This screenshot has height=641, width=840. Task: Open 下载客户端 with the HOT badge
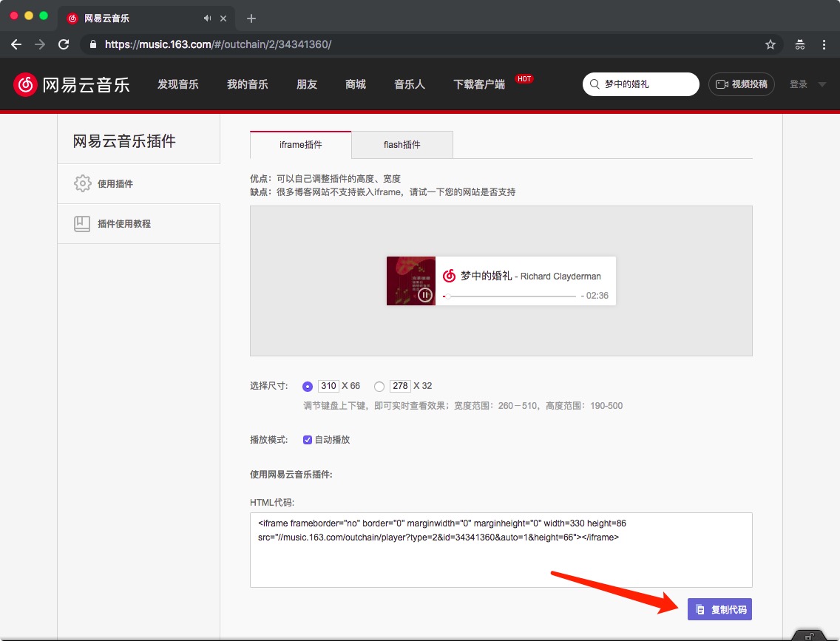click(478, 84)
